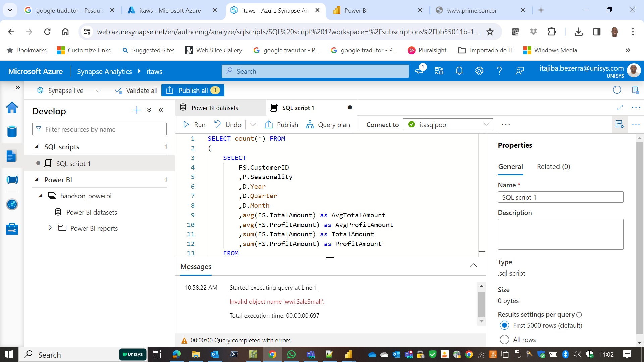Open the Develop hub document icon
Screen dimensions: 644x362
point(12,156)
